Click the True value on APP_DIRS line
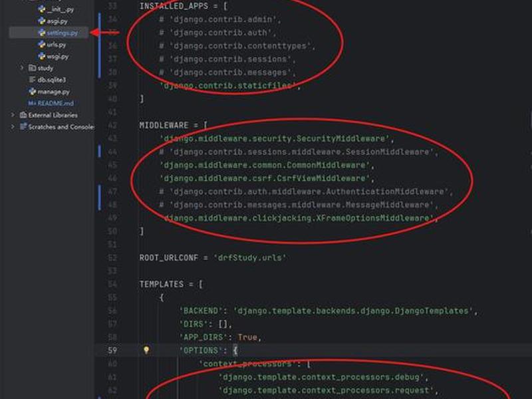The image size is (532, 399). 247,337
